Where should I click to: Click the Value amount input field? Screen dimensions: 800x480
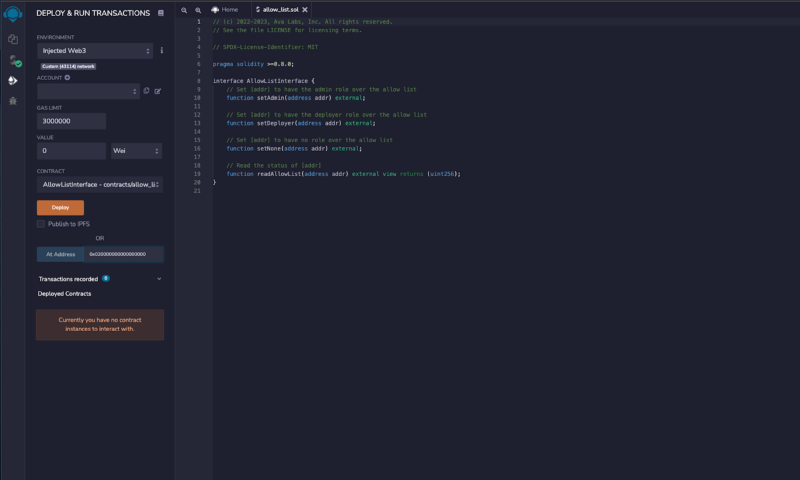71,150
